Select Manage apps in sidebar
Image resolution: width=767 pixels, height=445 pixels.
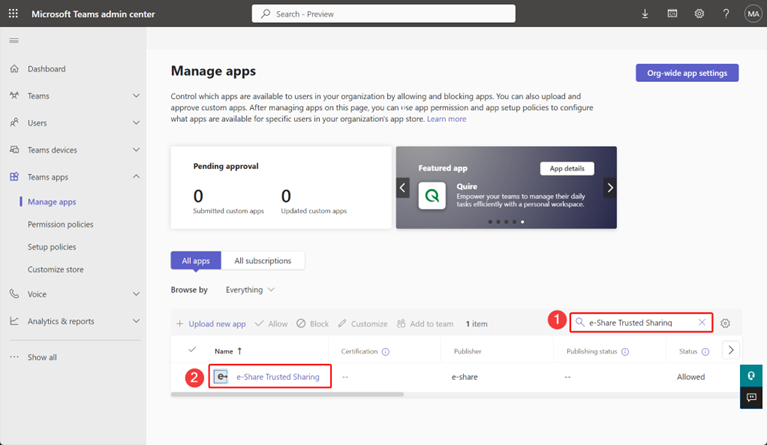pyautogui.click(x=52, y=202)
